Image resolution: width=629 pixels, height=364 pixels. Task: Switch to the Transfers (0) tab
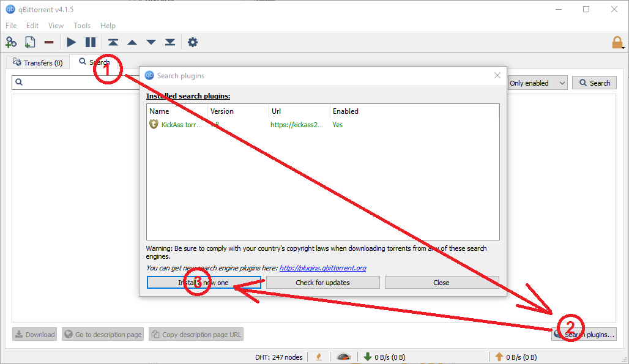[x=38, y=62]
